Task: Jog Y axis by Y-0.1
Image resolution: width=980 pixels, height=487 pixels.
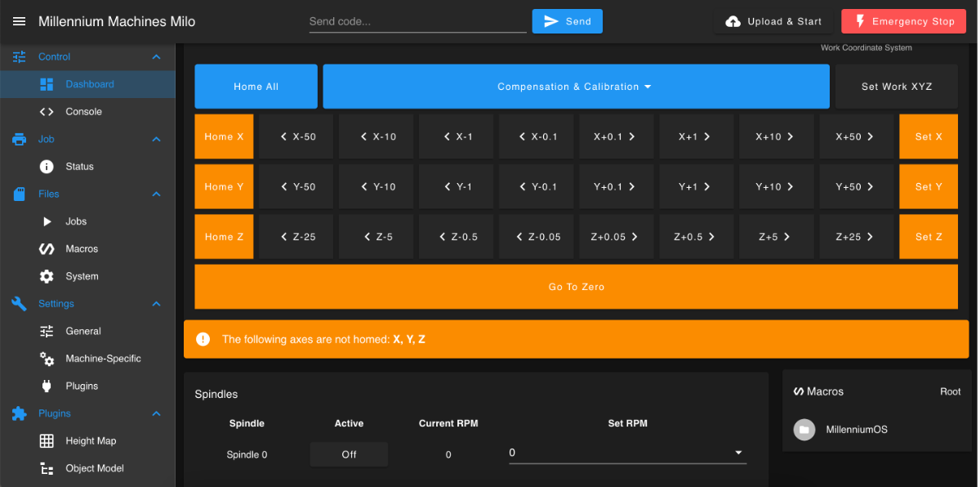Action: [536, 187]
